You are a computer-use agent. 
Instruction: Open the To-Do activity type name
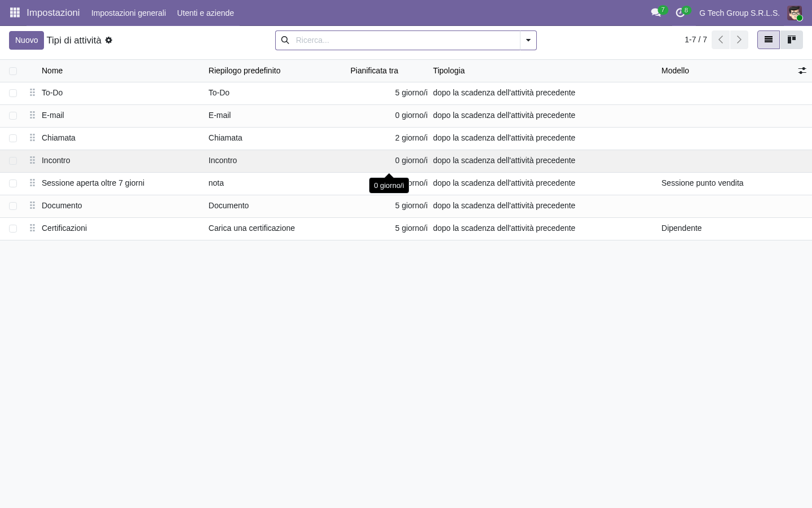point(52,93)
